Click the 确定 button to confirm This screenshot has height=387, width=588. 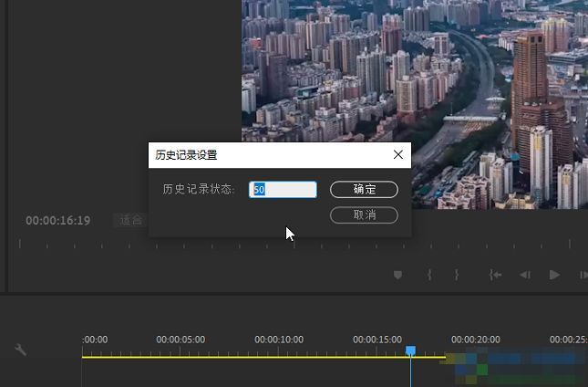364,190
